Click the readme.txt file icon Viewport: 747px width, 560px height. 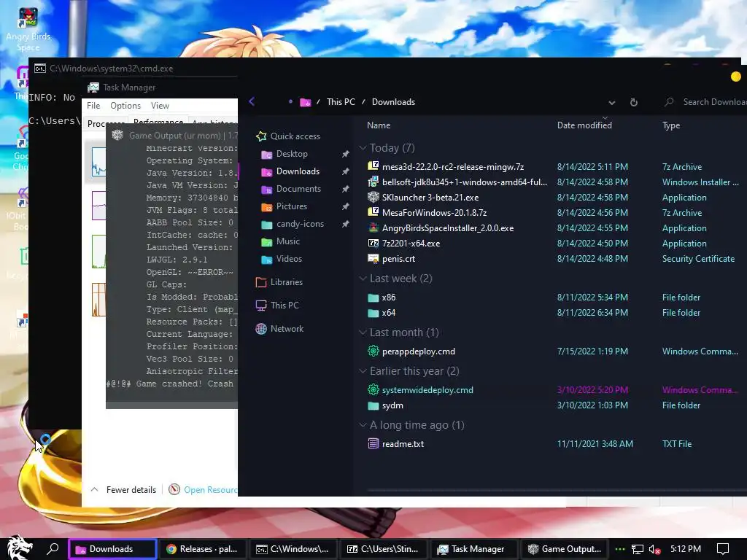click(373, 443)
